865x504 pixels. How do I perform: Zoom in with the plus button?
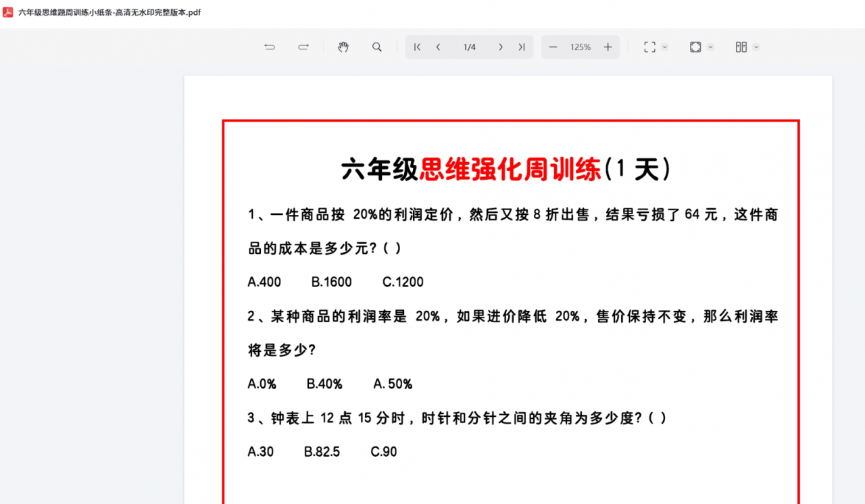[x=608, y=47]
